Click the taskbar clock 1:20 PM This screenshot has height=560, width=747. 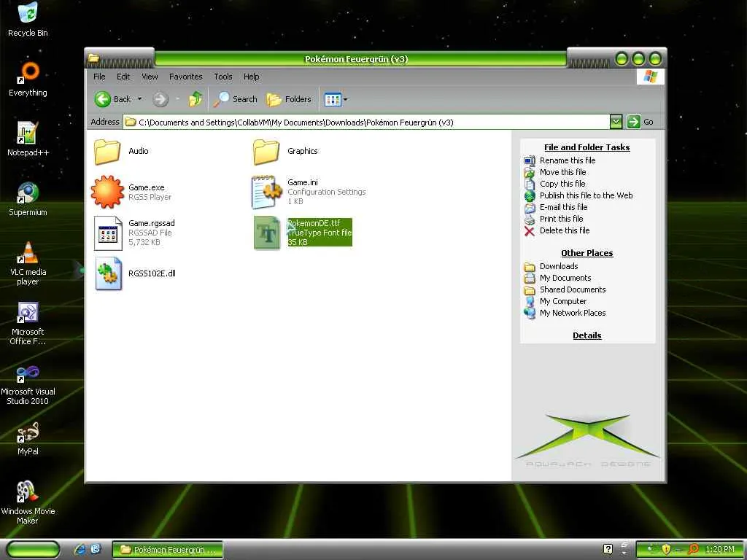click(x=720, y=550)
